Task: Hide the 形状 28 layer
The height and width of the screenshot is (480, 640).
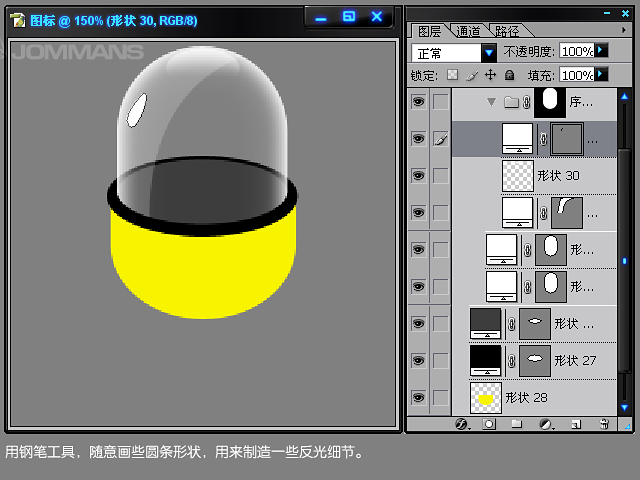Action: coord(418,397)
